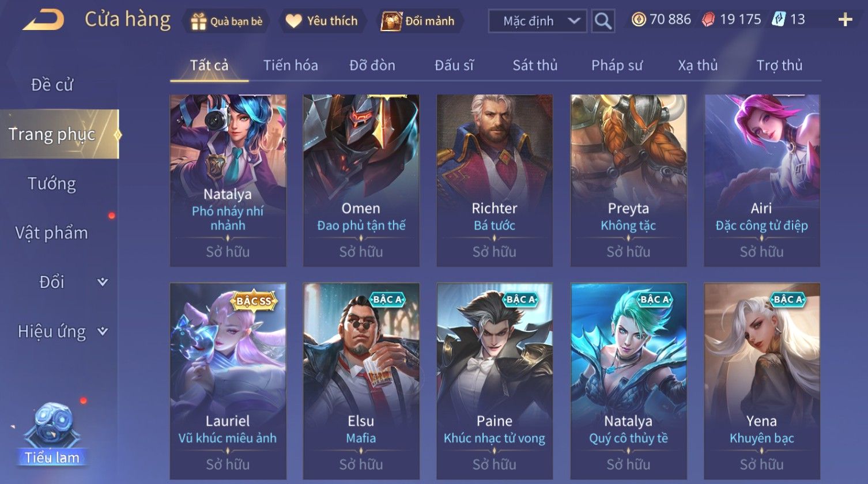
Task: Open Yêu thích heart favorites
Action: pos(294,21)
